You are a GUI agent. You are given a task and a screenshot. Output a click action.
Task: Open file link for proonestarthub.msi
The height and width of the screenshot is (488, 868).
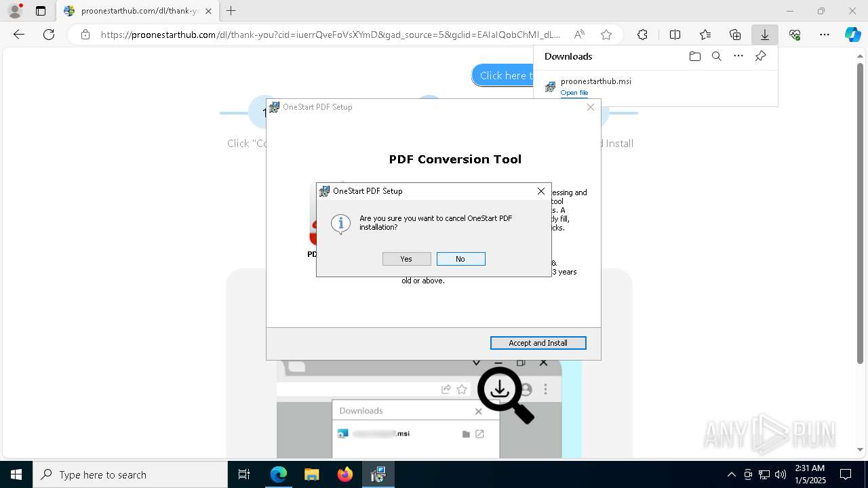pos(574,93)
